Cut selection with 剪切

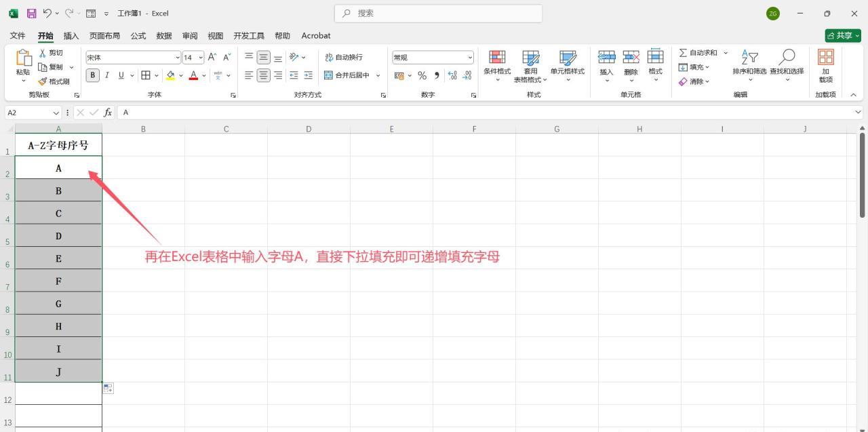(x=51, y=53)
